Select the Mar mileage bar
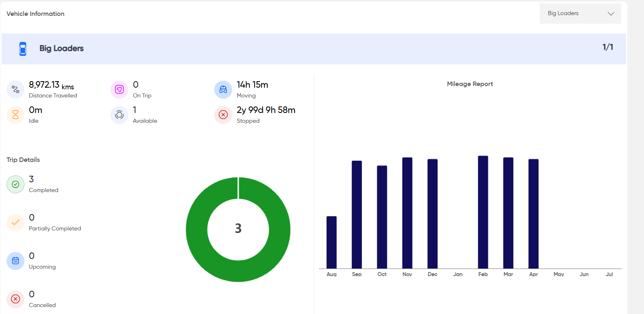The width and height of the screenshot is (644, 314). (x=508, y=213)
